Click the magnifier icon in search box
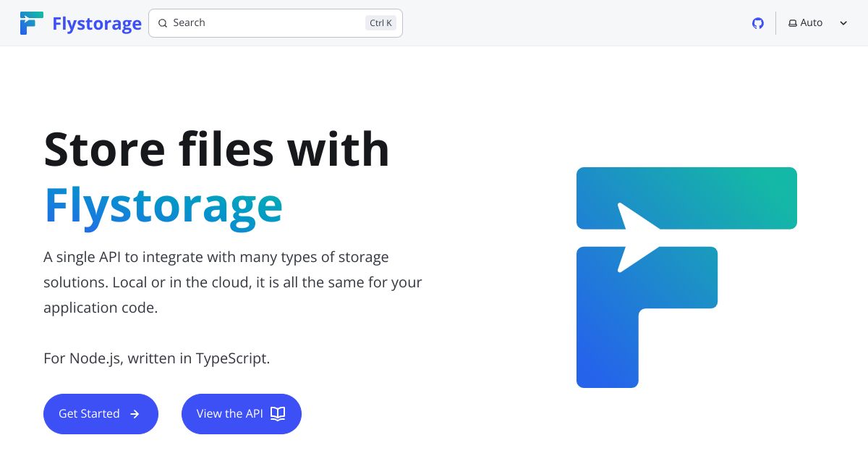868x456 pixels. click(x=163, y=23)
